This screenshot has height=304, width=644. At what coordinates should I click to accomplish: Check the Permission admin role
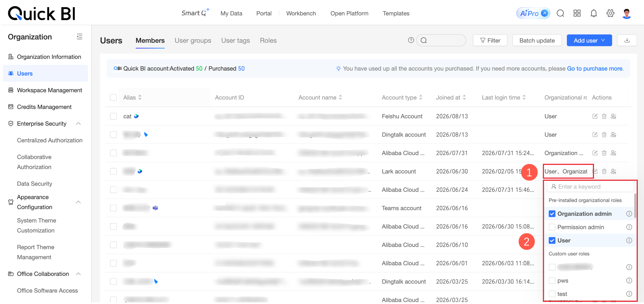pyautogui.click(x=552, y=227)
